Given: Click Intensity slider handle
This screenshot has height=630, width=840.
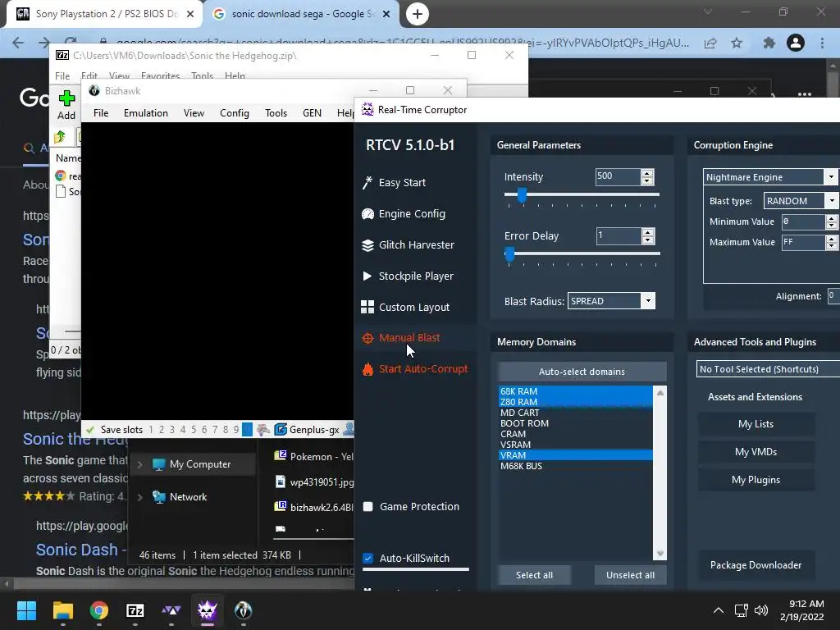Looking at the screenshot, I should tap(522, 195).
